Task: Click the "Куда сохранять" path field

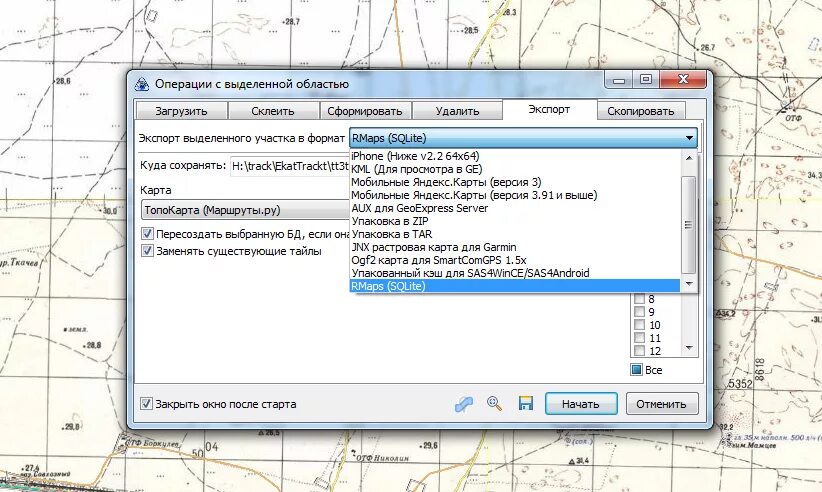Action: click(x=290, y=166)
